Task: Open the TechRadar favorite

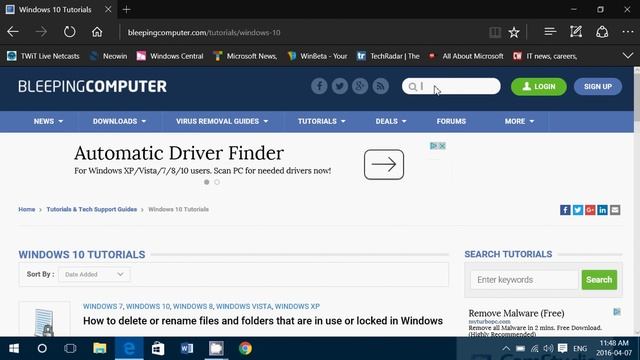Action: point(388,56)
